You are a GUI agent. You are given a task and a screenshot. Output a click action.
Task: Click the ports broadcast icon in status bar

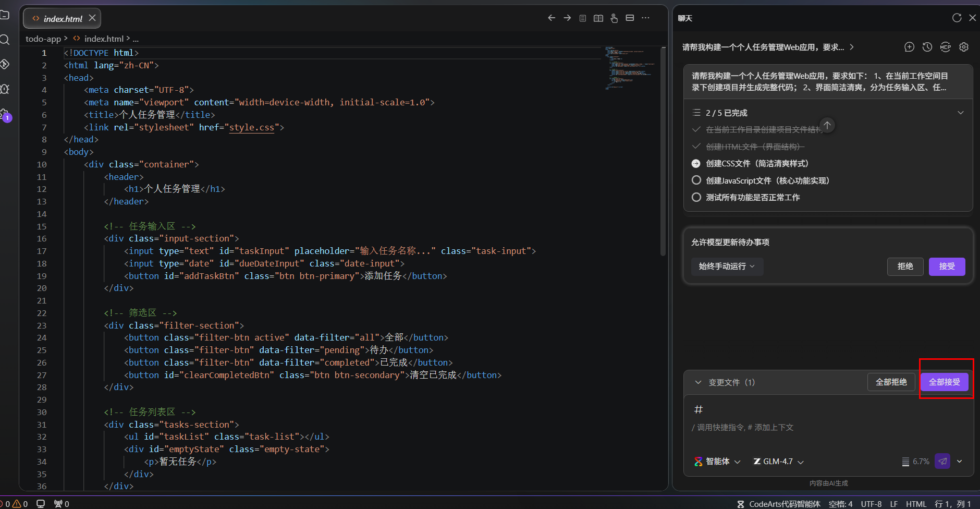62,504
